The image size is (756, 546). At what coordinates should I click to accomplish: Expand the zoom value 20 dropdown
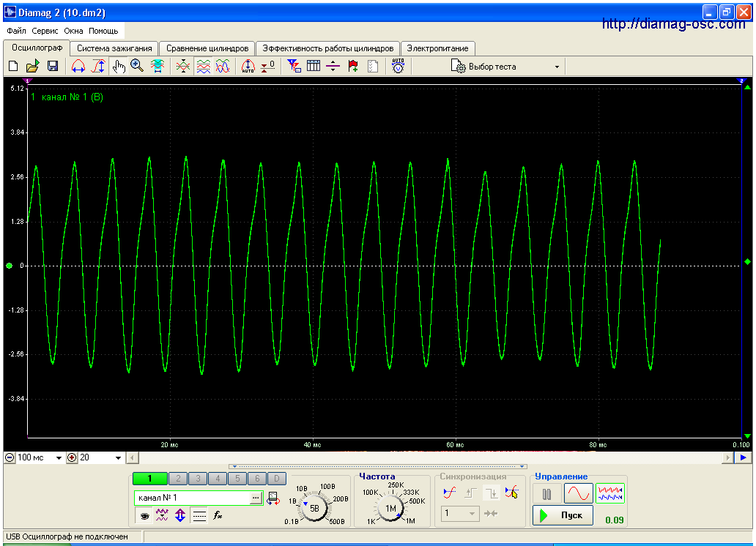pyautogui.click(x=118, y=458)
